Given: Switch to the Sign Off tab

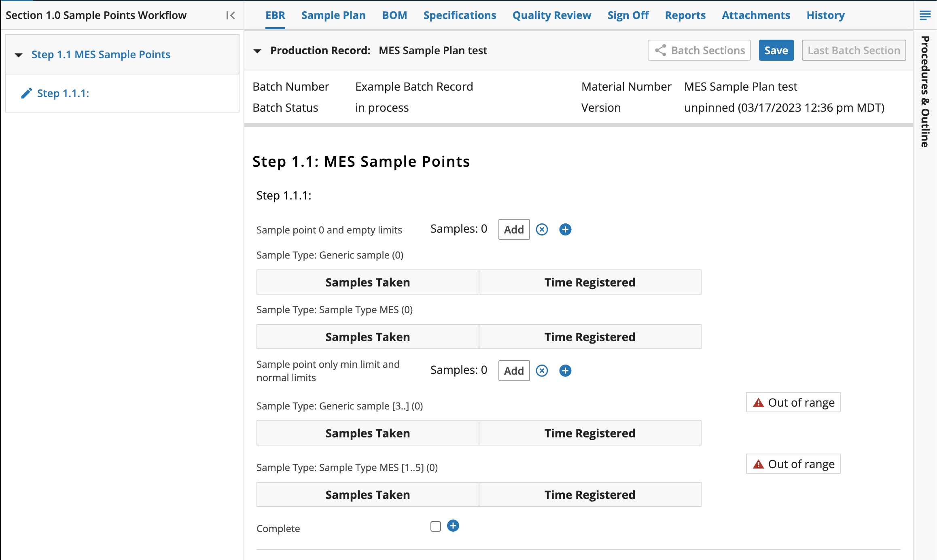Looking at the screenshot, I should [628, 15].
